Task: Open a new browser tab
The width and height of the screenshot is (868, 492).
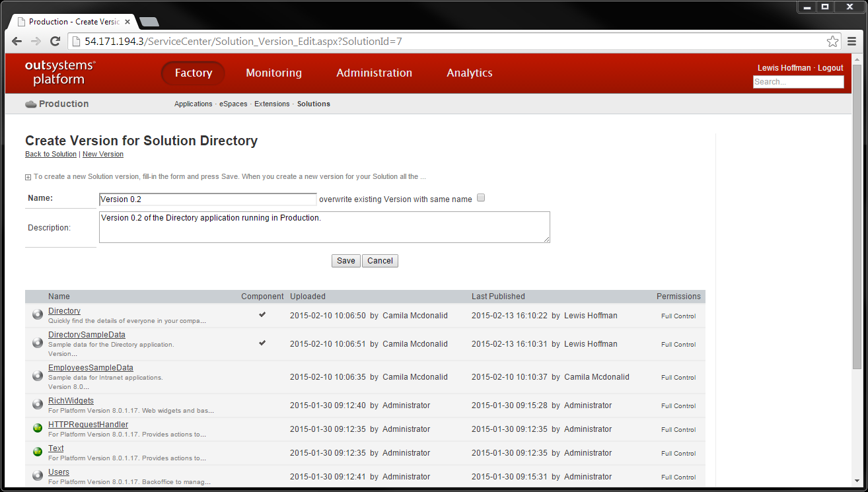Action: coord(149,22)
